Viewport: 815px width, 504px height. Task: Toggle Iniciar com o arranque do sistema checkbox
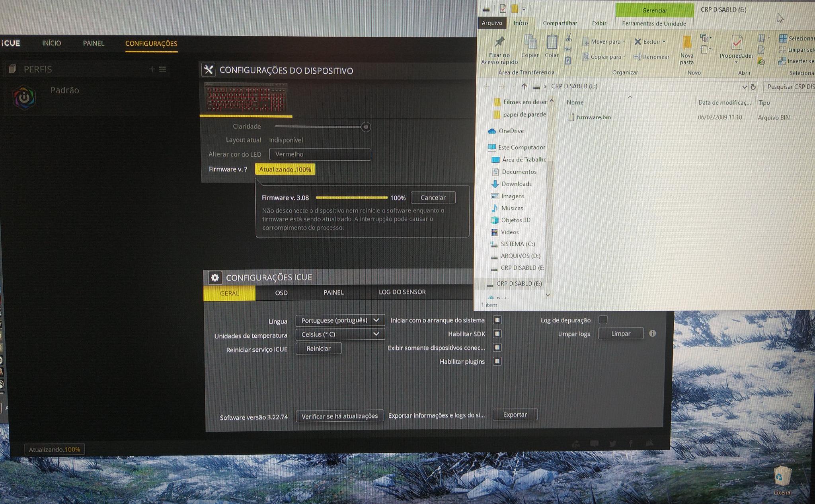497,320
